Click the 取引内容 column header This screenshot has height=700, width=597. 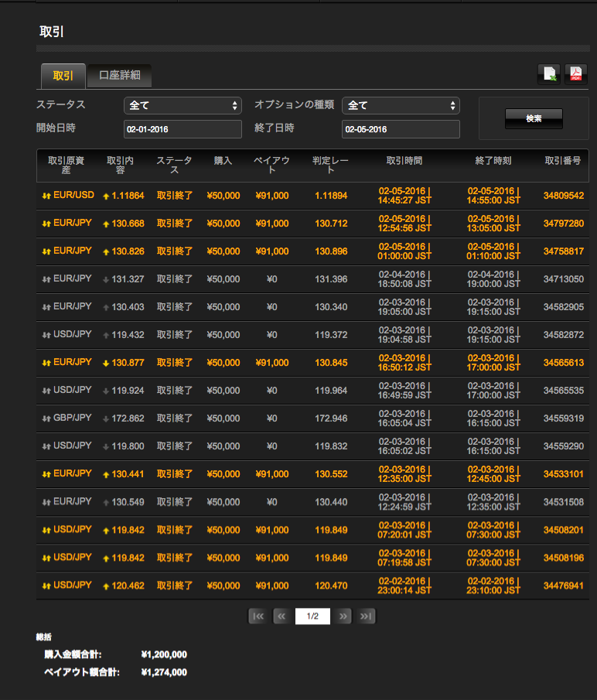(x=120, y=166)
